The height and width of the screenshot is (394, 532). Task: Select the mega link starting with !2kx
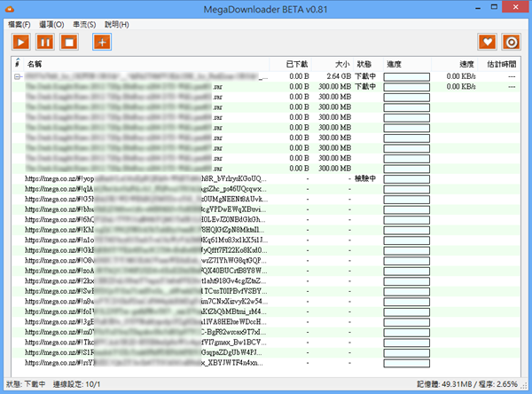(145, 281)
